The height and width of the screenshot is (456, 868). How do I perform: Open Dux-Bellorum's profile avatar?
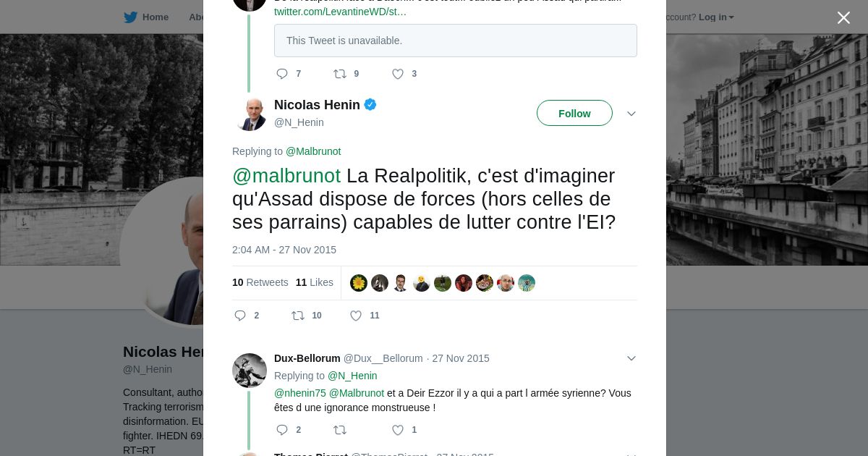click(250, 371)
